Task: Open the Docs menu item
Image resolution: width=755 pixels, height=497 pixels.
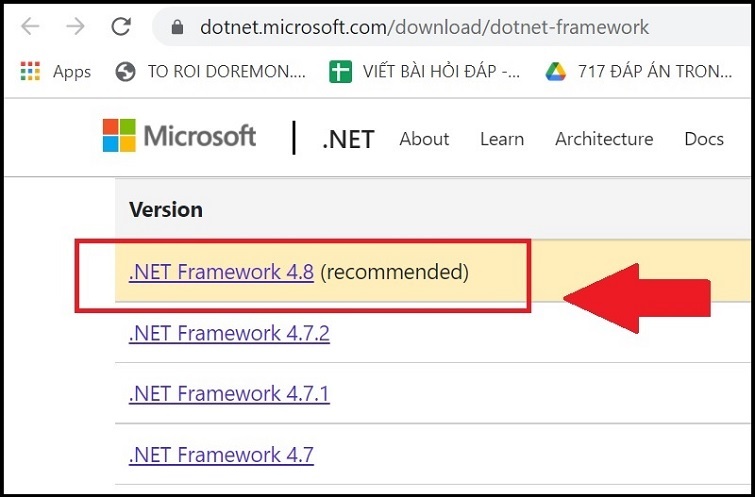Action: pos(704,139)
